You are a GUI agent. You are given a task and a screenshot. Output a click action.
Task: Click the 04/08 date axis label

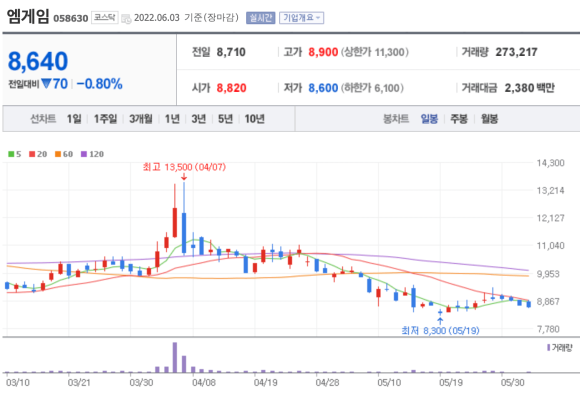click(204, 382)
